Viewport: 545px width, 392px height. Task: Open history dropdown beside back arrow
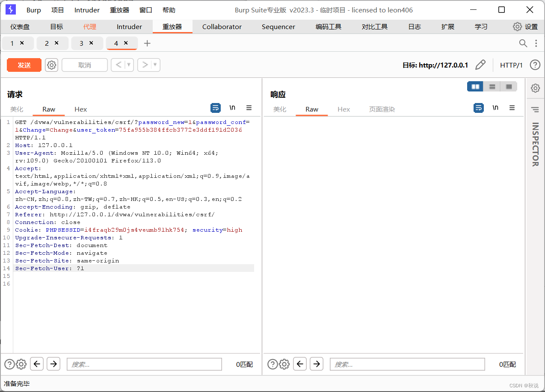pos(129,65)
